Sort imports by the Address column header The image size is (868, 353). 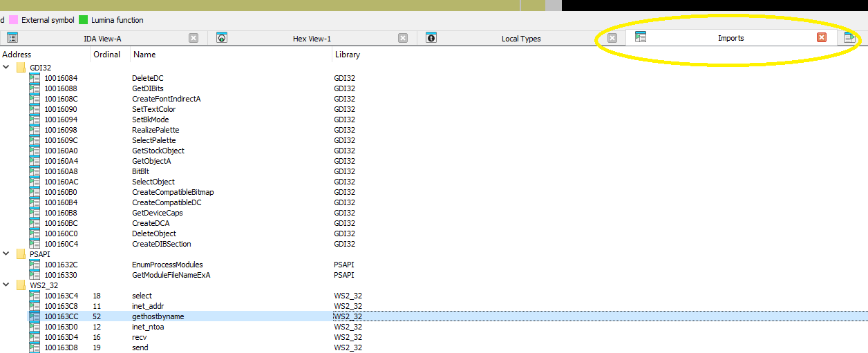(17, 55)
